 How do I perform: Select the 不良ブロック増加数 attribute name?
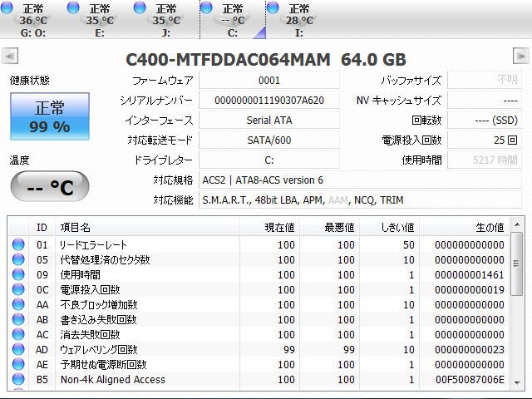coord(99,305)
